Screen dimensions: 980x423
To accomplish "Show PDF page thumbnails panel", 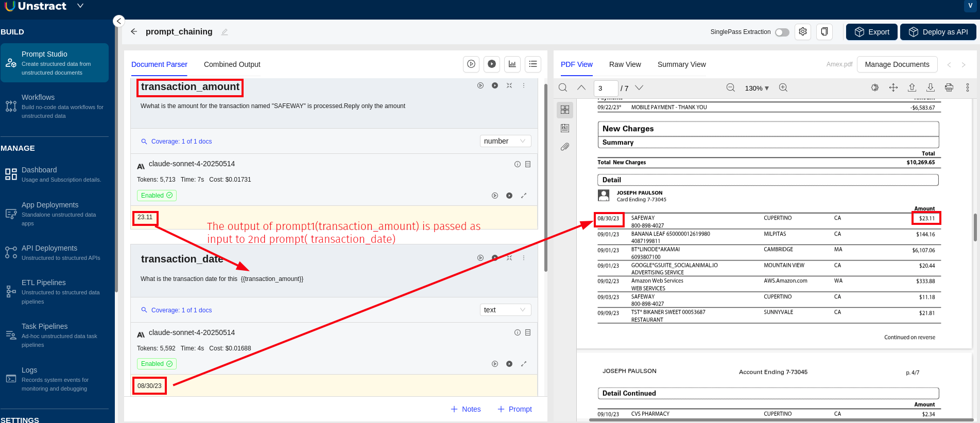I will (x=565, y=110).
